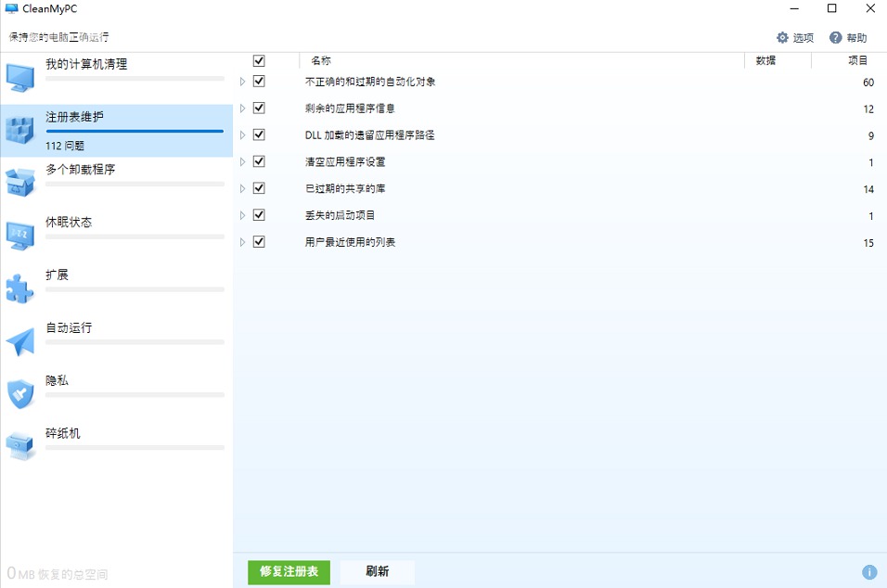Click the 项目 column header
Viewport: 887px width, 588px height.
click(857, 60)
